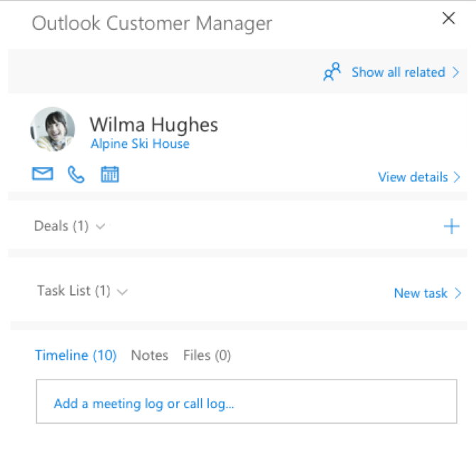Switch to the Notes tab
The width and height of the screenshot is (476, 462).
tap(149, 355)
